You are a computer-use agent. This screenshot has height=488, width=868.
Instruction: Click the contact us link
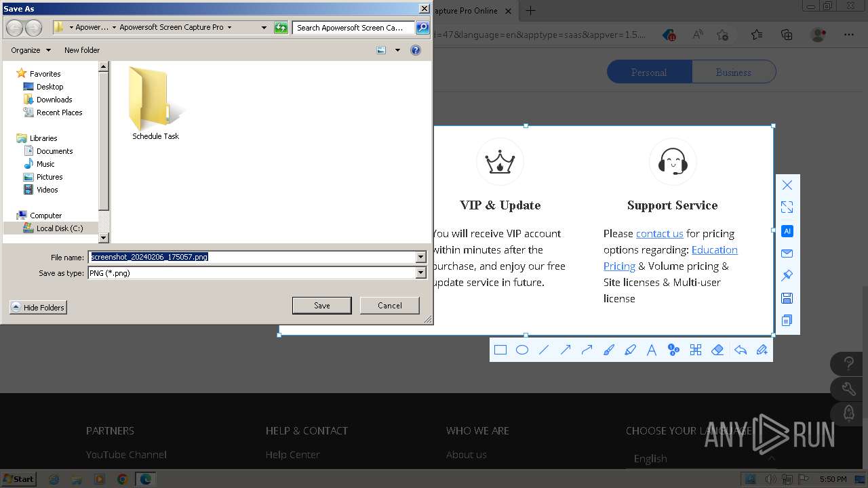point(659,233)
